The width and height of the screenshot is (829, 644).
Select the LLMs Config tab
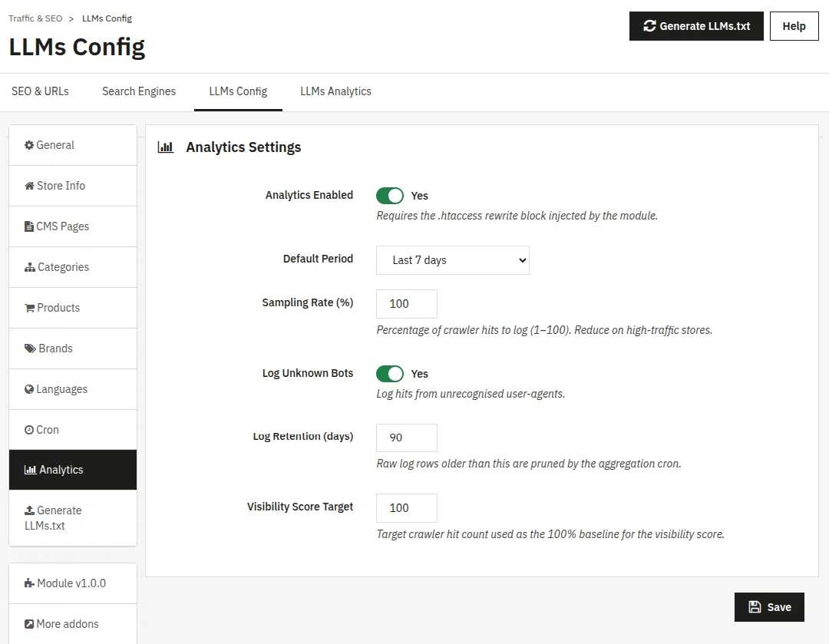tap(238, 91)
